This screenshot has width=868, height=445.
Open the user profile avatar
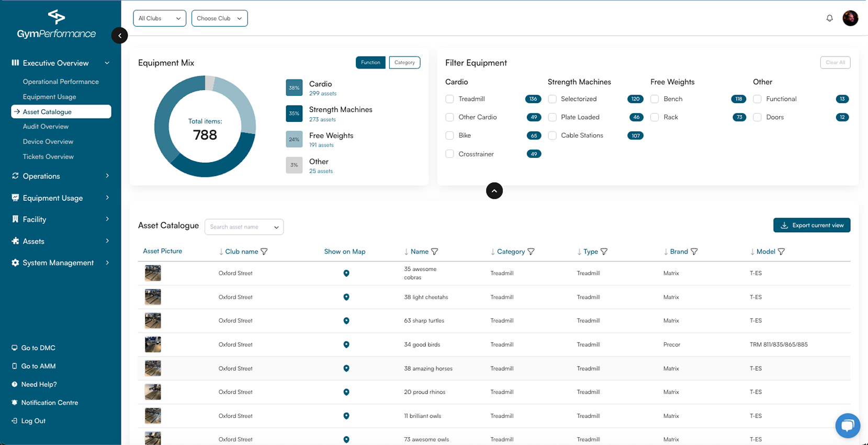[850, 18]
